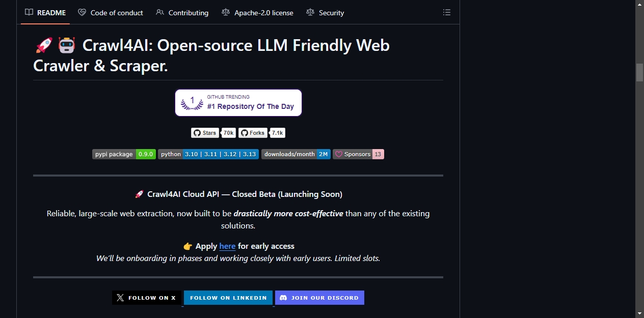
Task: Click the Discord logo icon
Action: click(283, 298)
